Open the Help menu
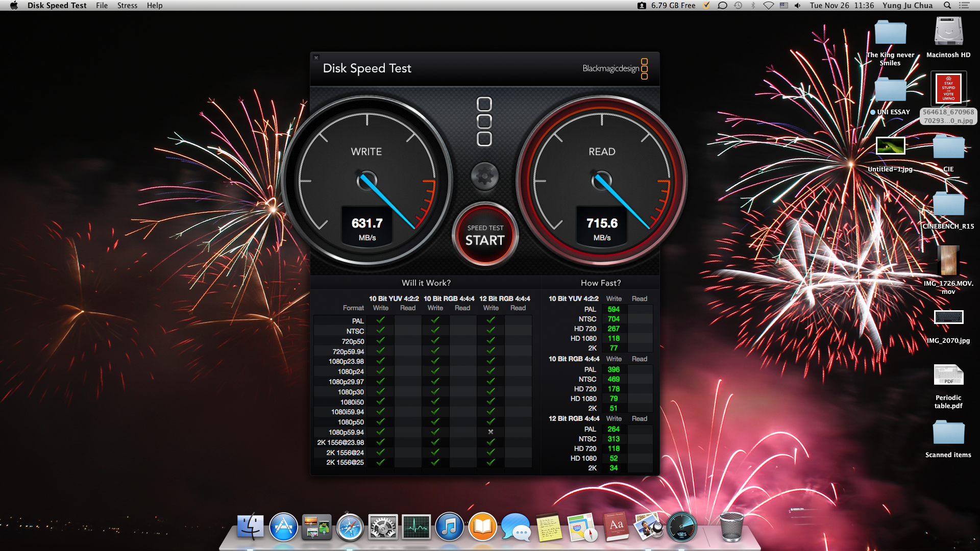The width and height of the screenshot is (980, 551). pyautogui.click(x=155, y=6)
